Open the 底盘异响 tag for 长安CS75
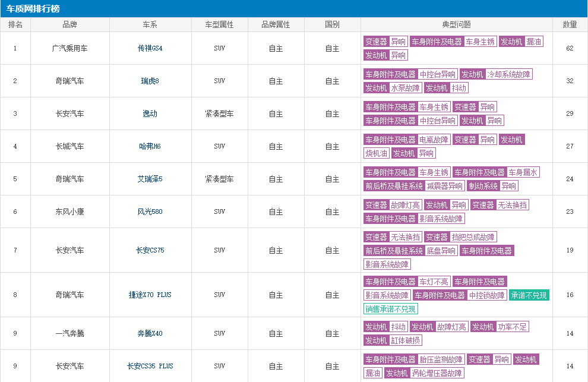Viewport: 588px width, 382px height. coord(441,251)
